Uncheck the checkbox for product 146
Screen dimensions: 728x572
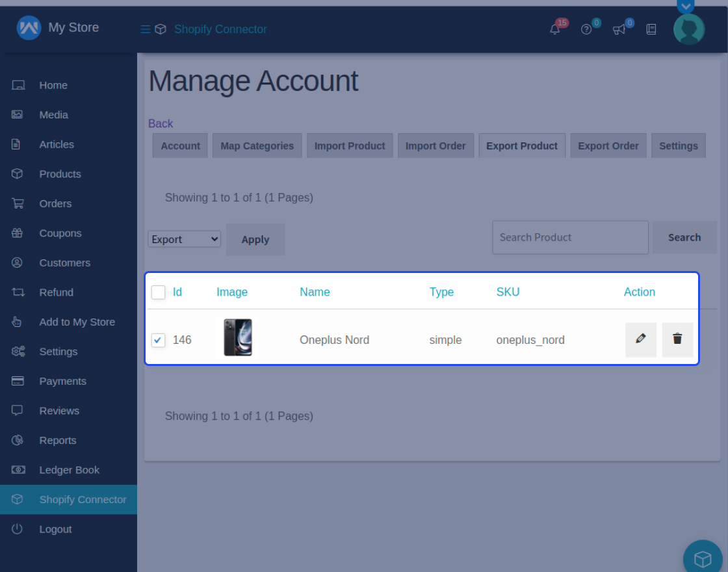point(158,340)
